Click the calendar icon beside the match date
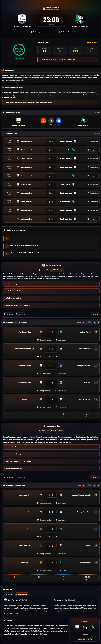The width and height of the screenshot is (101, 644). (32, 32)
